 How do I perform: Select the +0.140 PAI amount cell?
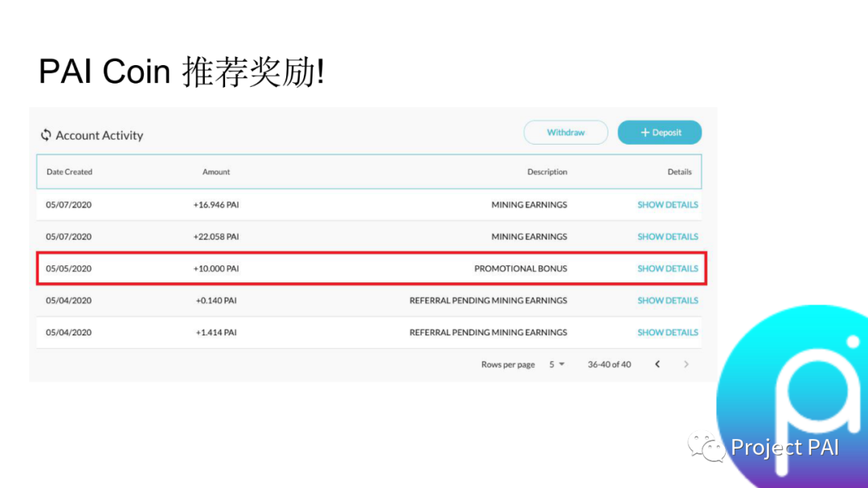click(x=216, y=300)
